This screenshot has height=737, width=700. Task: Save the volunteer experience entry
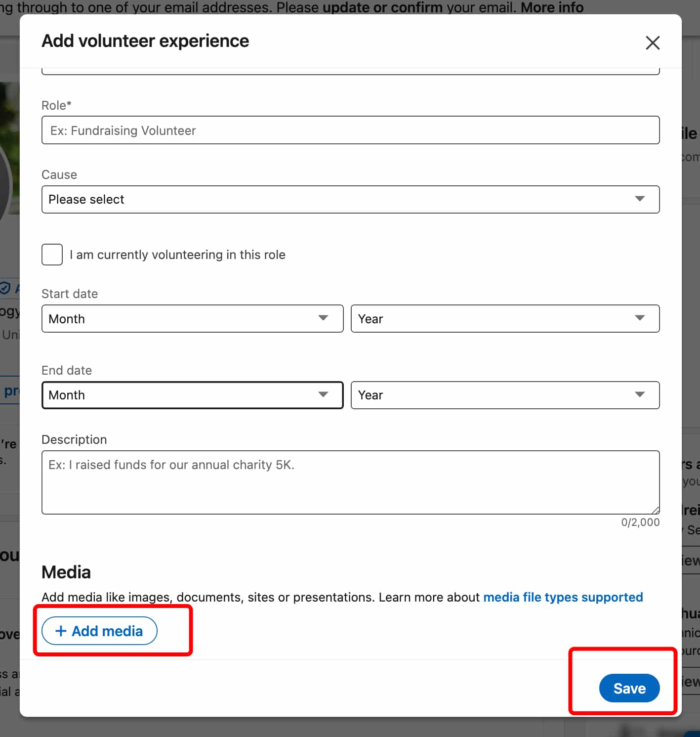(x=629, y=688)
